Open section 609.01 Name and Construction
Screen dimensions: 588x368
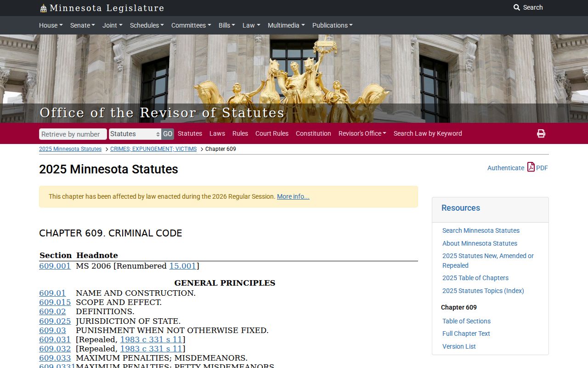52,293
